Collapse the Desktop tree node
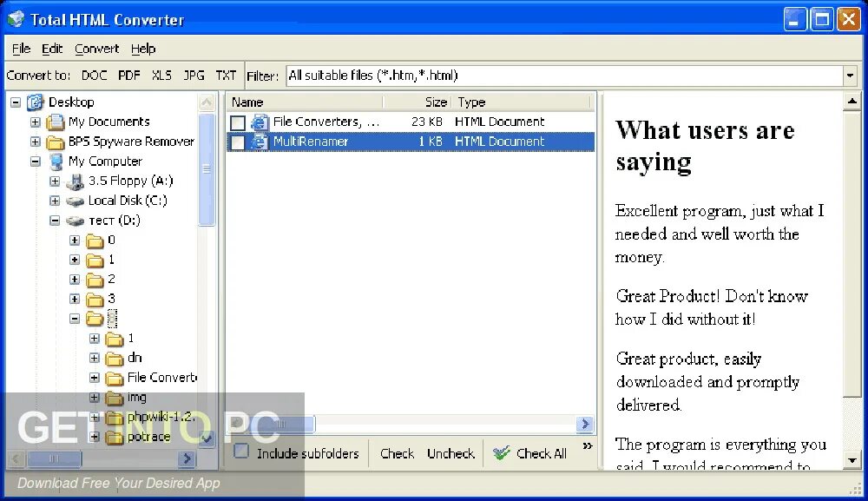Image resolution: width=868 pixels, height=501 pixels. tap(16, 102)
